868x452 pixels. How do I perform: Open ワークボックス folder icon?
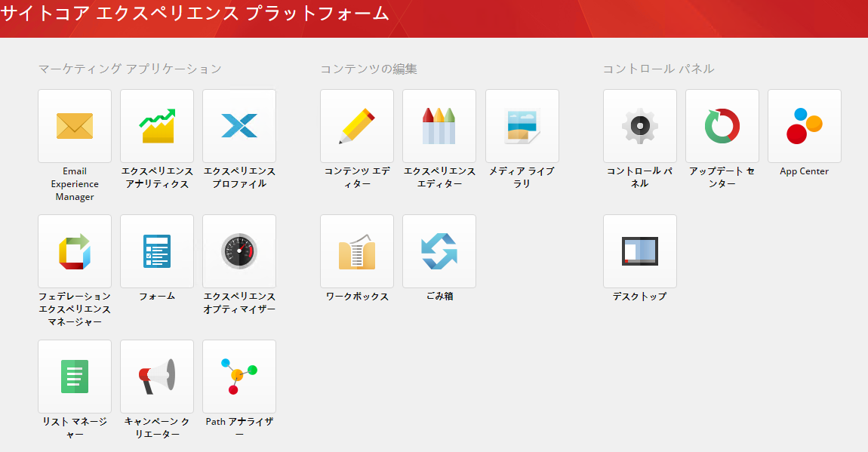coord(357,251)
